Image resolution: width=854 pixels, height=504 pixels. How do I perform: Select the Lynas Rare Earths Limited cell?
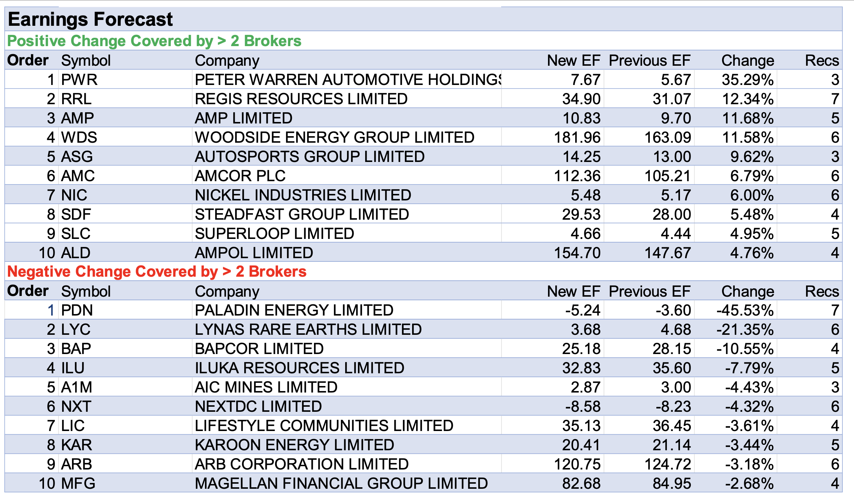pyautogui.click(x=308, y=329)
